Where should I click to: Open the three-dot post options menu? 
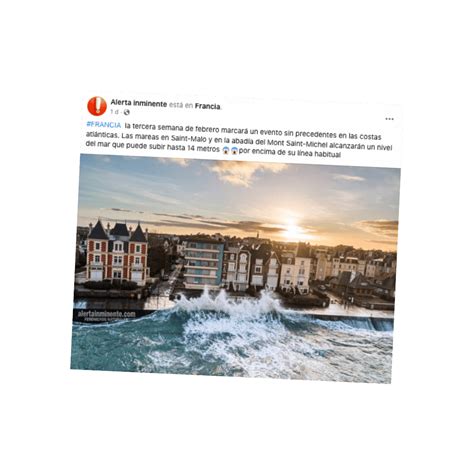389,119
